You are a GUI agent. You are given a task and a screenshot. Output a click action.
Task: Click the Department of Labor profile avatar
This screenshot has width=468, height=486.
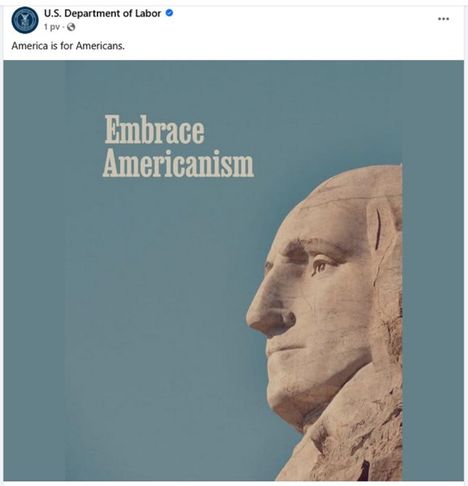click(24, 20)
